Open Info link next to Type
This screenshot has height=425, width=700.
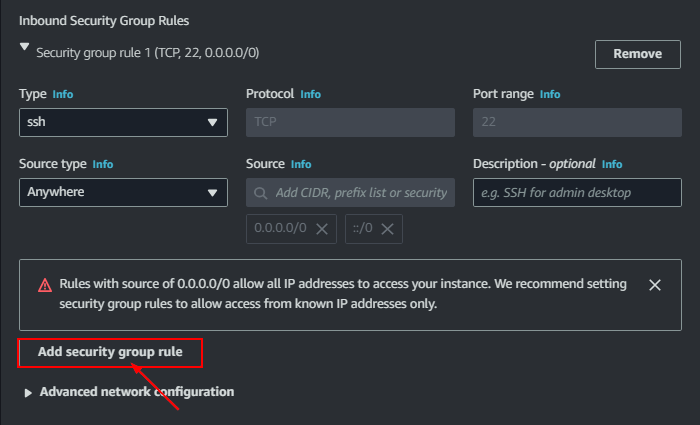(63, 94)
